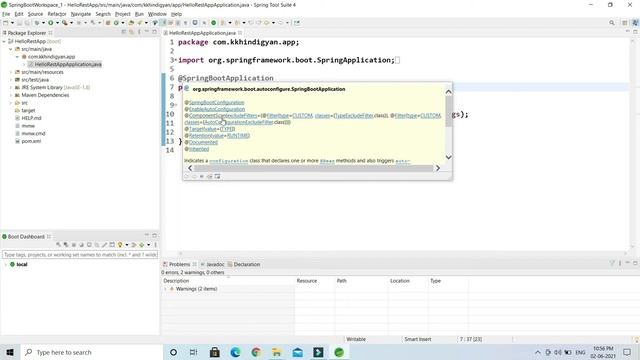
Task: Click the Open Perspective icon at top right
Action: pyautogui.click(x=624, y=23)
